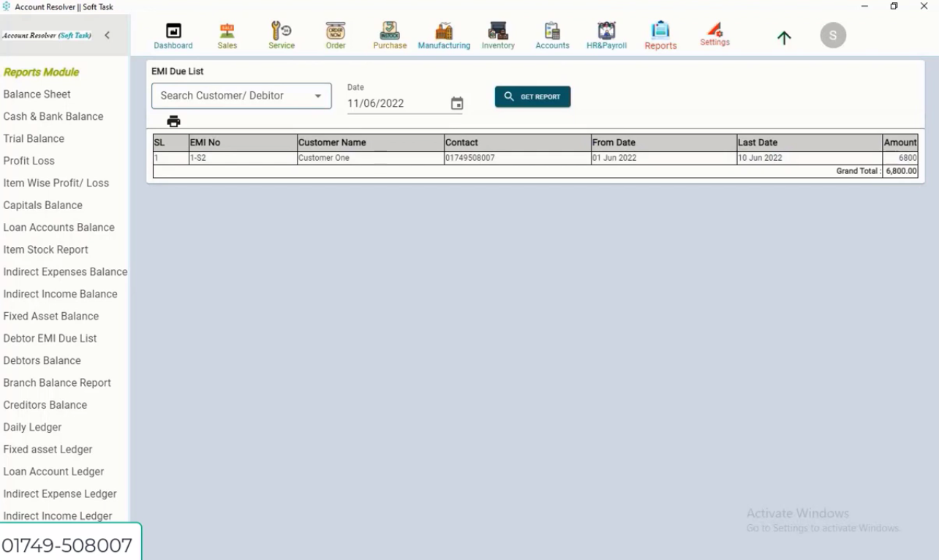Image resolution: width=939 pixels, height=560 pixels.
Task: Select the Sales module icon
Action: [227, 34]
